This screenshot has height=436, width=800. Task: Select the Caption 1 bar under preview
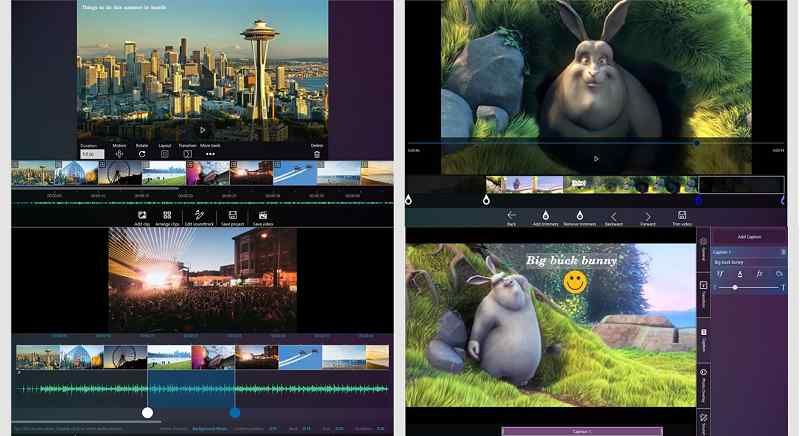pyautogui.click(x=582, y=431)
